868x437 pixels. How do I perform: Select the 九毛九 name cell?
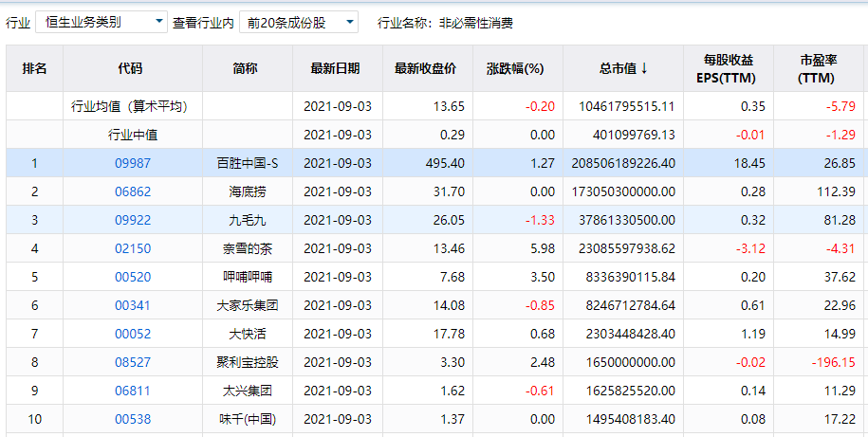[x=248, y=220]
